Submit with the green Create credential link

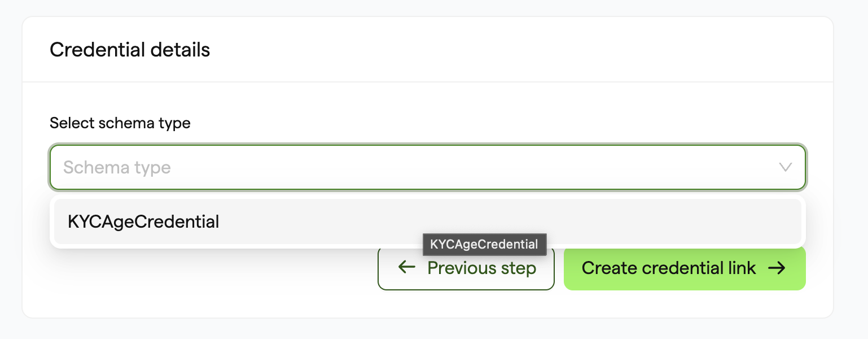(685, 268)
